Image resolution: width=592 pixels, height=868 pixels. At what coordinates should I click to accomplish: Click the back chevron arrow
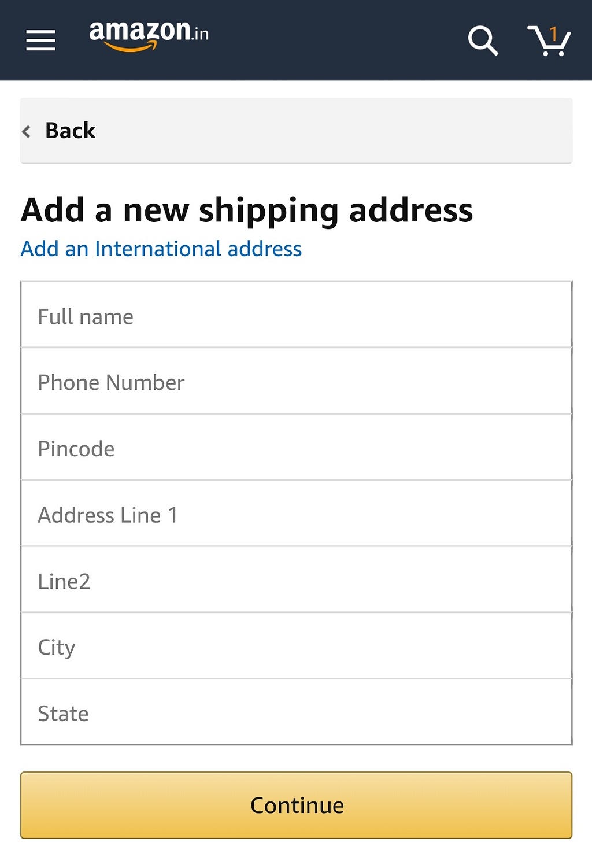click(26, 131)
